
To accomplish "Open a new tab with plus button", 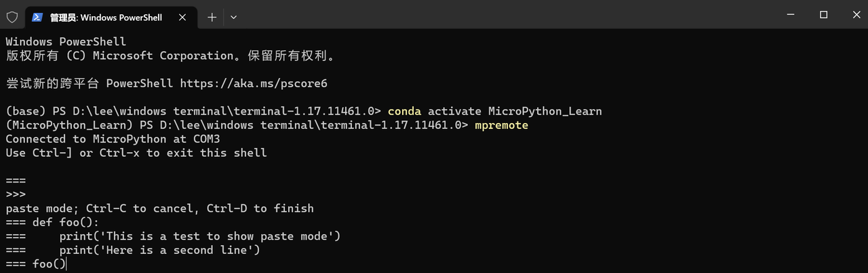I will (x=212, y=17).
